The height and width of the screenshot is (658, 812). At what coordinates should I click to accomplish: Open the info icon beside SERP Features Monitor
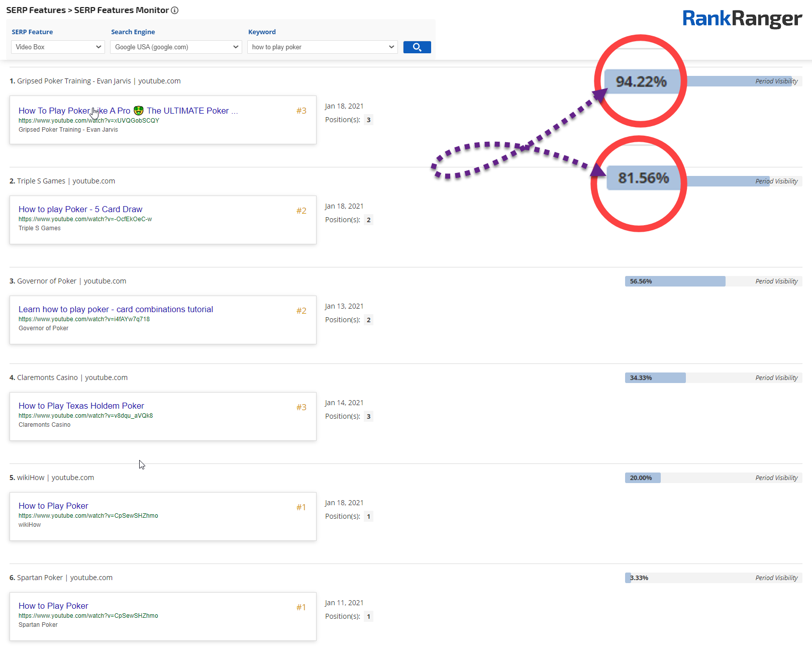175,11
